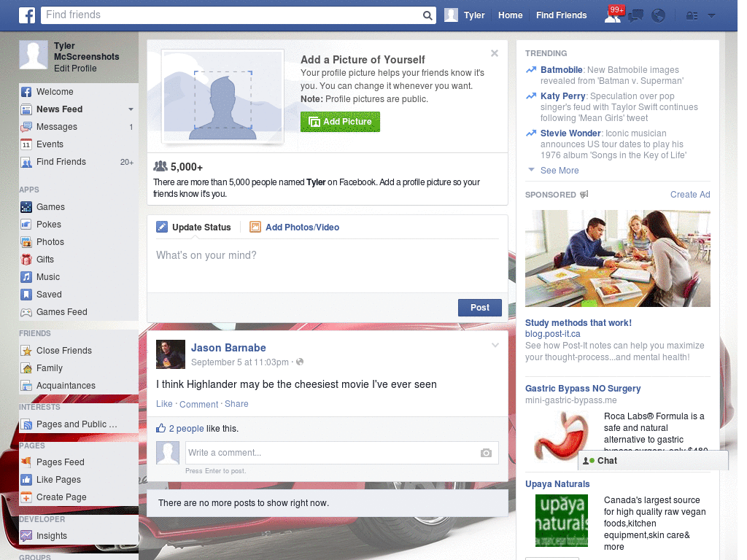Open Batmobile trending topic
Image resolution: width=747 pixels, height=560 pixels.
pyautogui.click(x=561, y=70)
